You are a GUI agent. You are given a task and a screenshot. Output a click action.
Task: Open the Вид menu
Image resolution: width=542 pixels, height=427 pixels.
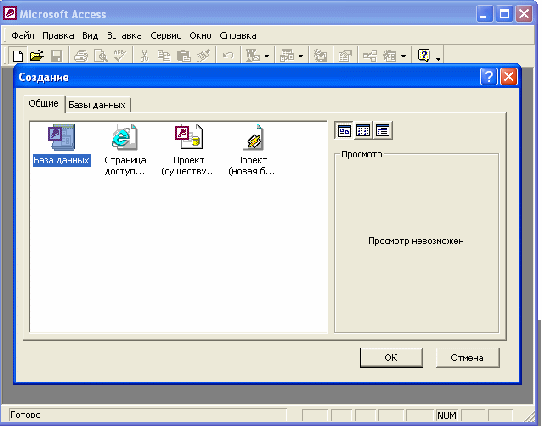(90, 36)
